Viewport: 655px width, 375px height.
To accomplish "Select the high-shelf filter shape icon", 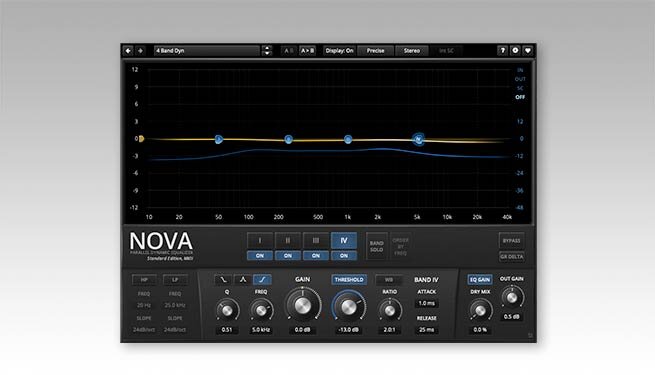I will tap(262, 279).
